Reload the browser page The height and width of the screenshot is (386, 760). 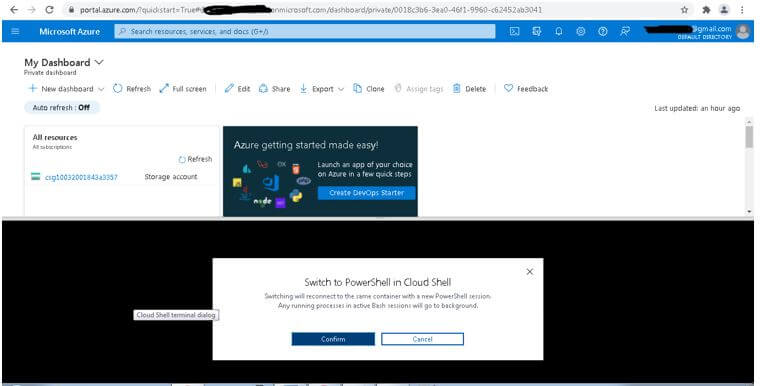click(x=49, y=10)
